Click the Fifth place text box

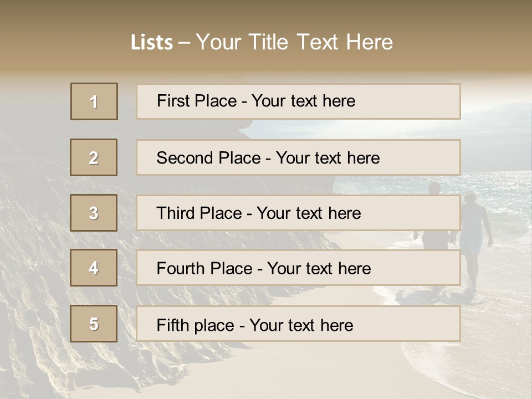point(298,324)
